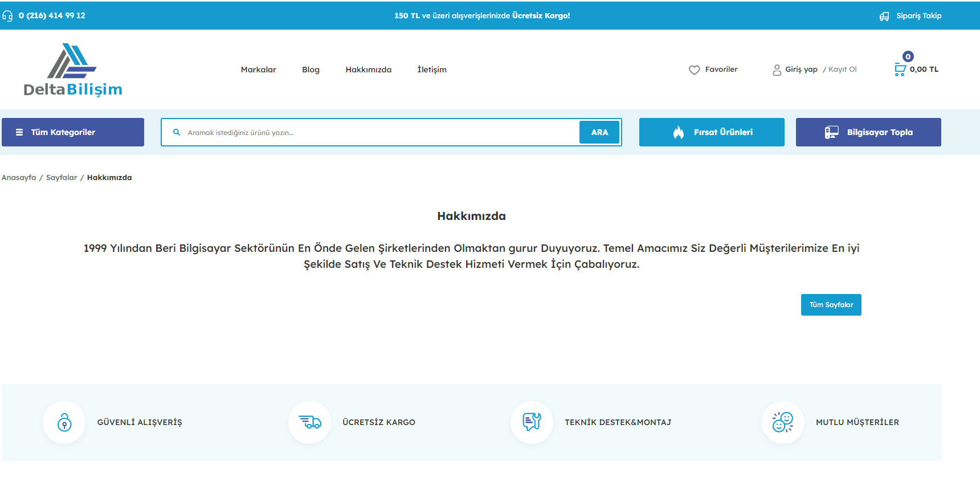Open Fırsat Ürünleri deals button
980x486 pixels.
pyautogui.click(x=712, y=132)
